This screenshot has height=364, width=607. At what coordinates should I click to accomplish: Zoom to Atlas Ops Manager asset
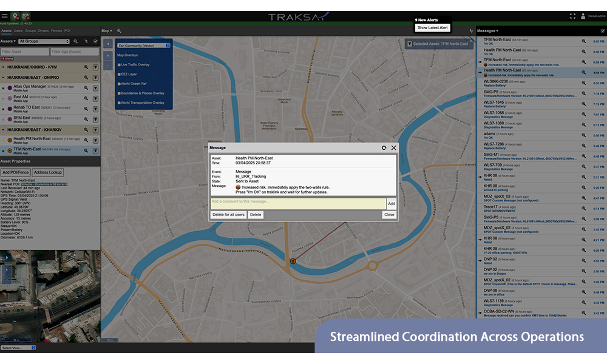click(86, 89)
